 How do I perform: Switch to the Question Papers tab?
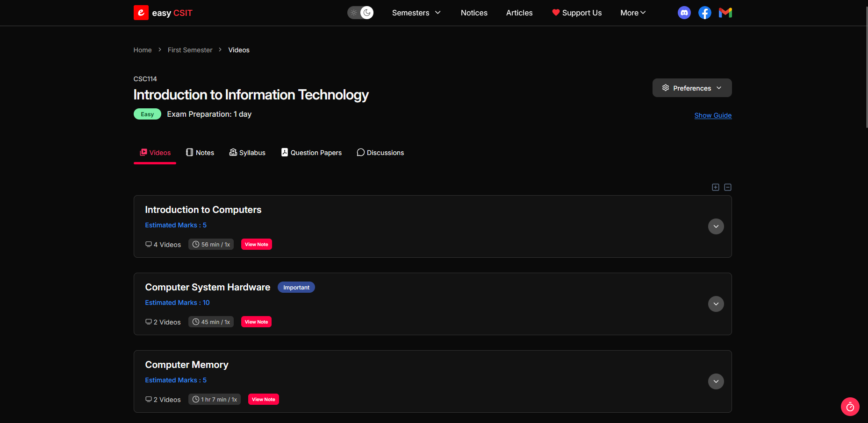pos(311,153)
